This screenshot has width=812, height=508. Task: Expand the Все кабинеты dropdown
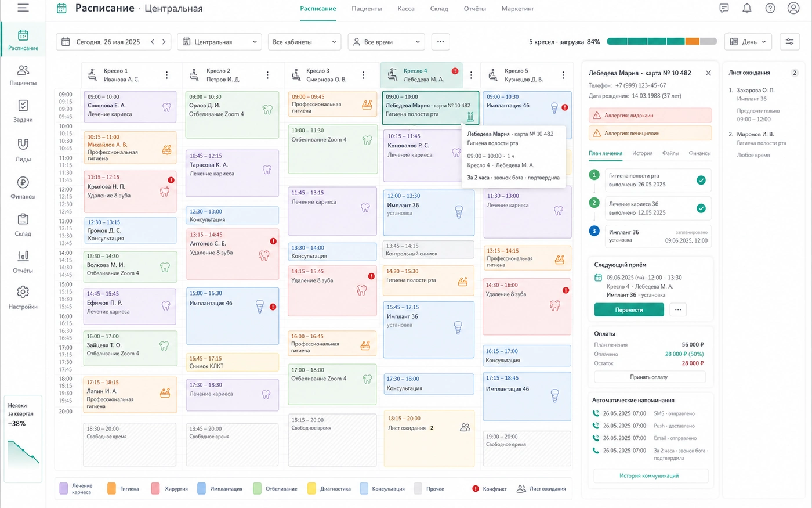304,42
